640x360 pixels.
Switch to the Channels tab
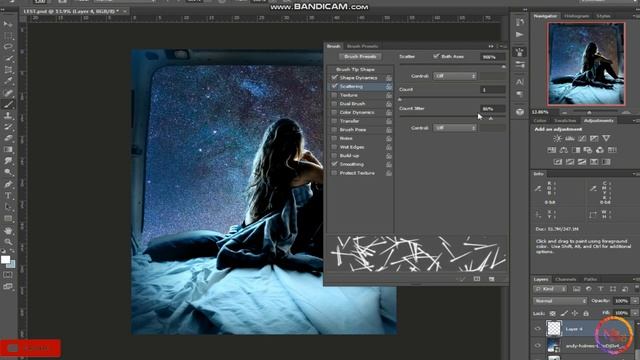coord(566,279)
